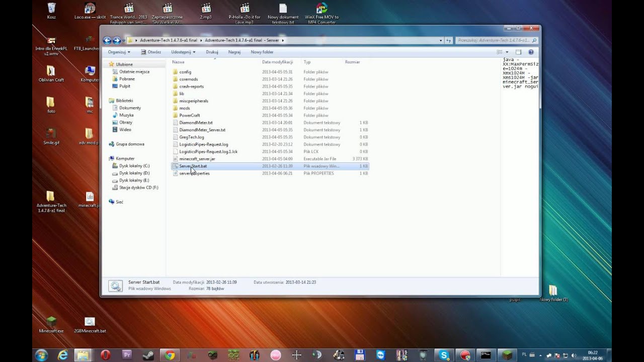
Task: Select the crash-reports folder
Action: [191, 86]
